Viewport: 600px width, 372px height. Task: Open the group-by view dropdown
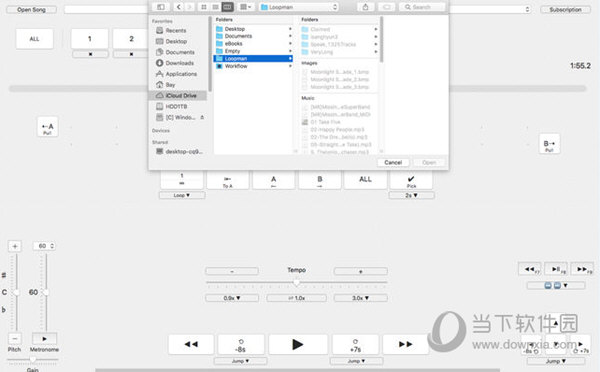245,7
